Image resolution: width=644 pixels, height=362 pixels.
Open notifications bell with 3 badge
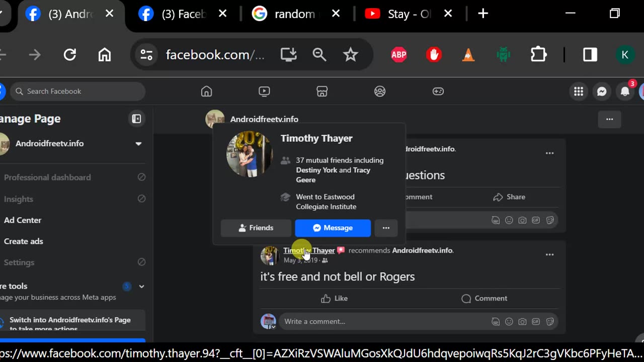[625, 92]
